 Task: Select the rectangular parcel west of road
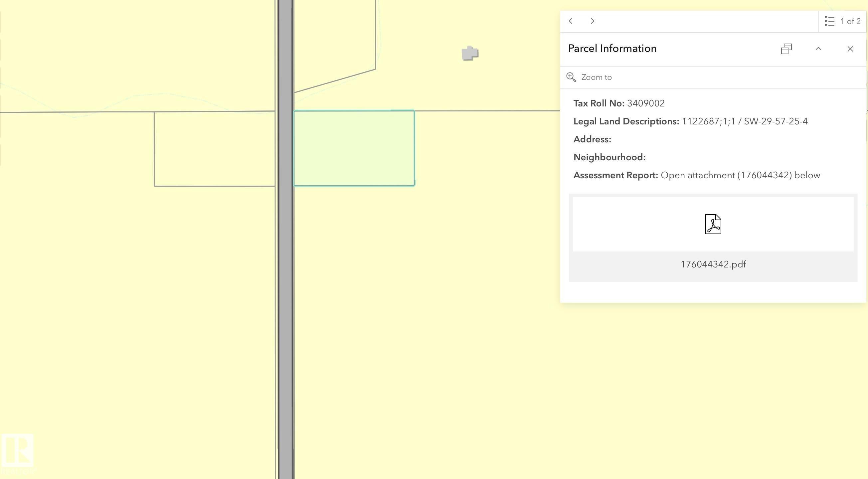coord(214,149)
